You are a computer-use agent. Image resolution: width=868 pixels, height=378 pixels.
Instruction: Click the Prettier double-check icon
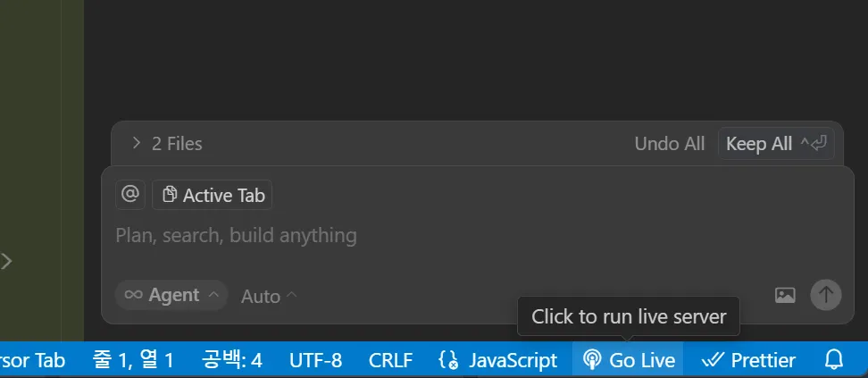(x=712, y=360)
